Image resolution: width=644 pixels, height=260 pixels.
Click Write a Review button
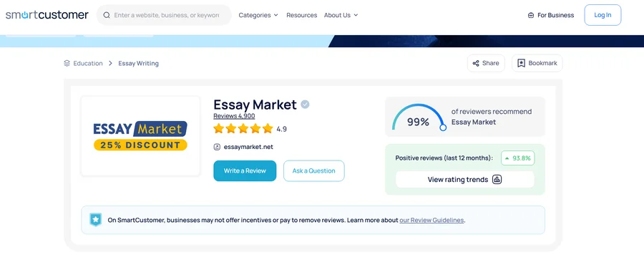click(245, 170)
